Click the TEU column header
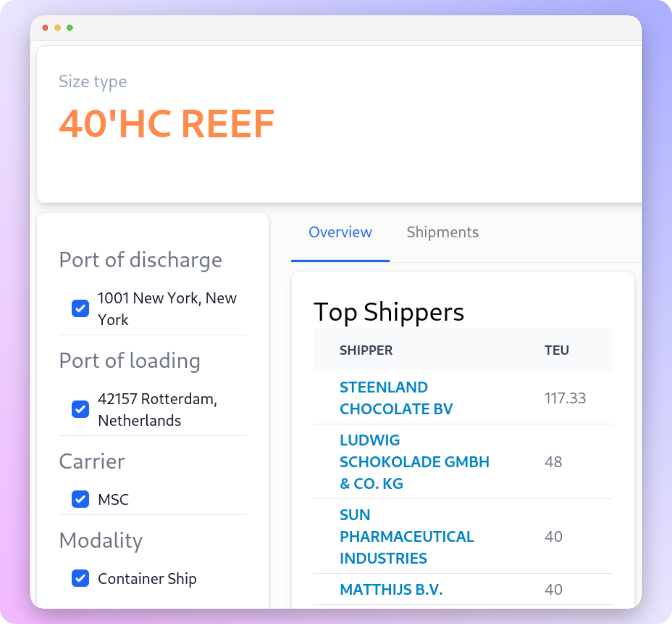 click(557, 350)
